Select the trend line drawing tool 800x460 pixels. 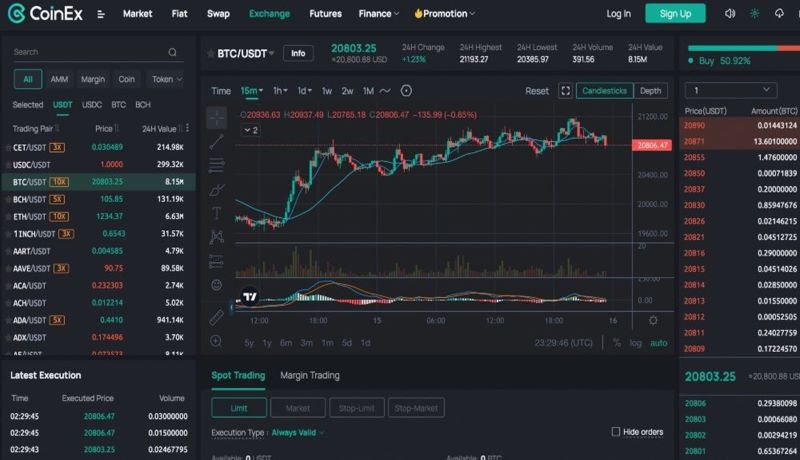(x=216, y=142)
